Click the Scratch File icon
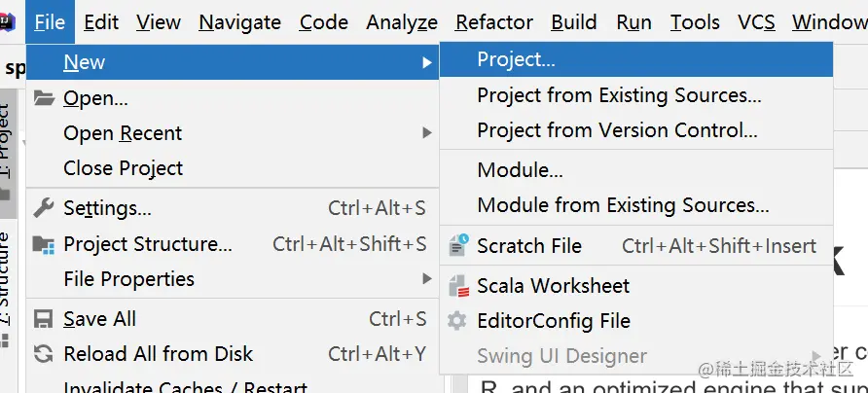This screenshot has width=868, height=393. pyautogui.click(x=457, y=246)
